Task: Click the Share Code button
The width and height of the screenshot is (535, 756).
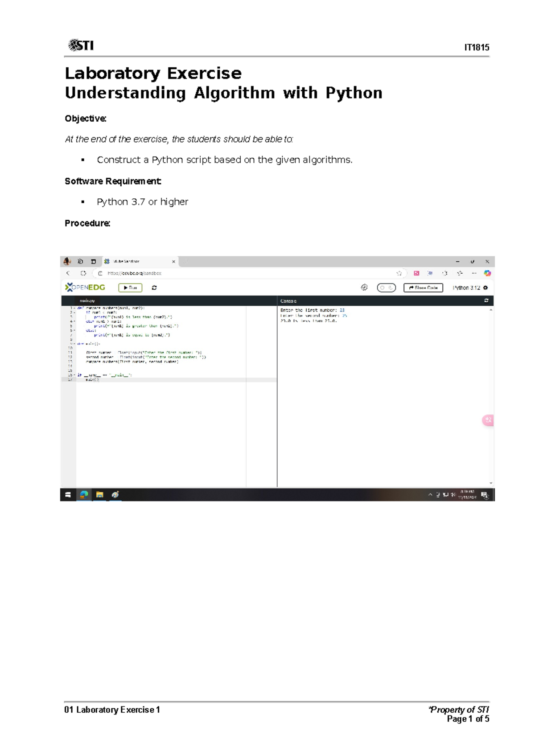Action: click(x=423, y=288)
